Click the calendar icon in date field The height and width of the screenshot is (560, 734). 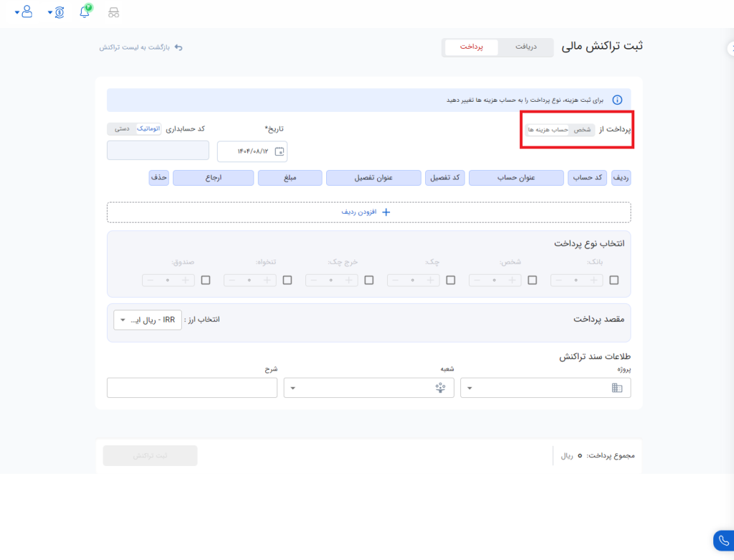(280, 151)
